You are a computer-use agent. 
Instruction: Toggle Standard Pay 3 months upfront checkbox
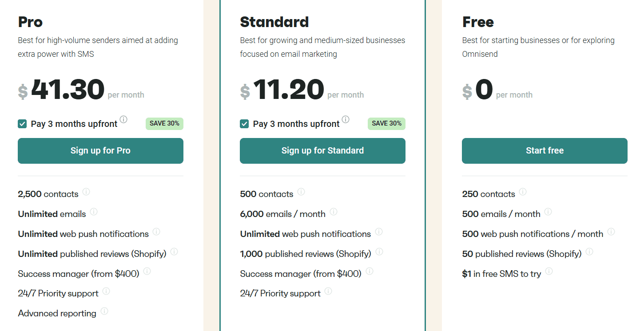click(244, 124)
